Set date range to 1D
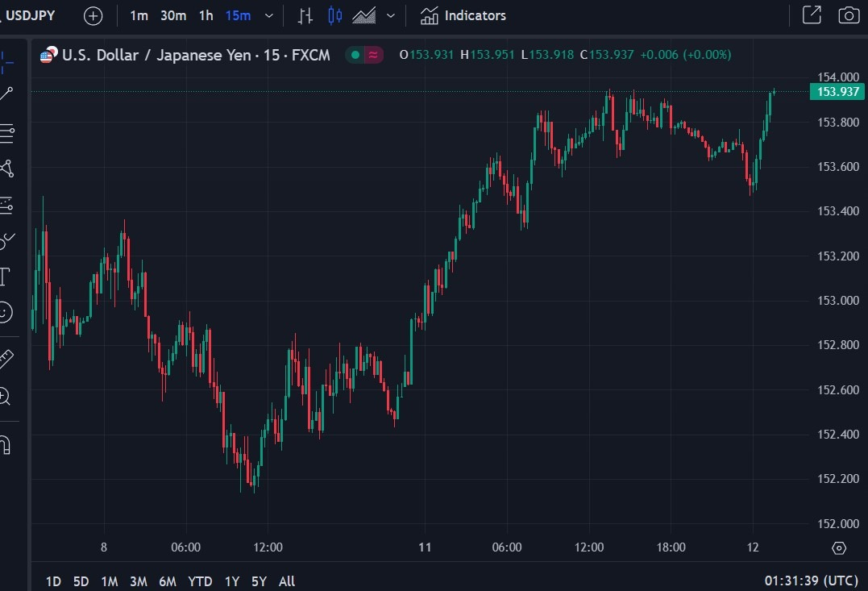Screen dimensions: 868x591 point(53,581)
